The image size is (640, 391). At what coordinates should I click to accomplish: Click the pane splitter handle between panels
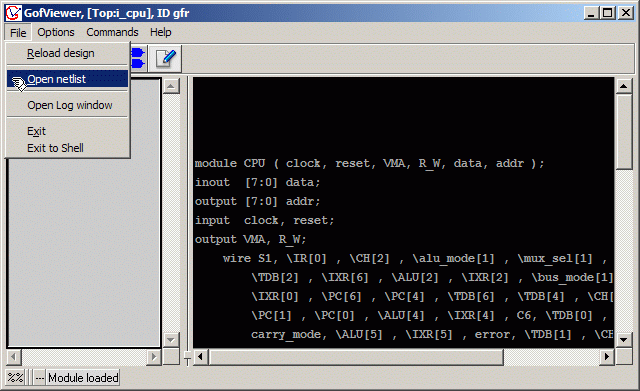click(x=187, y=358)
